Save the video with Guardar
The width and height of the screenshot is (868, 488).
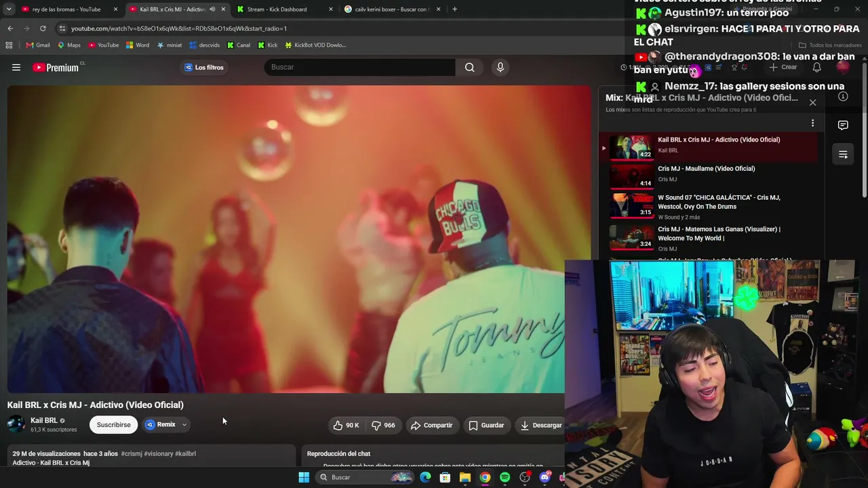486,425
